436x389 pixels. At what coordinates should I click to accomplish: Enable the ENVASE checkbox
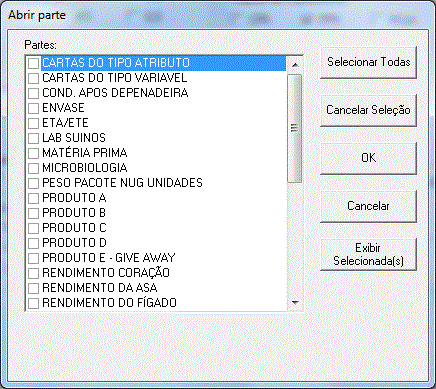(33, 108)
